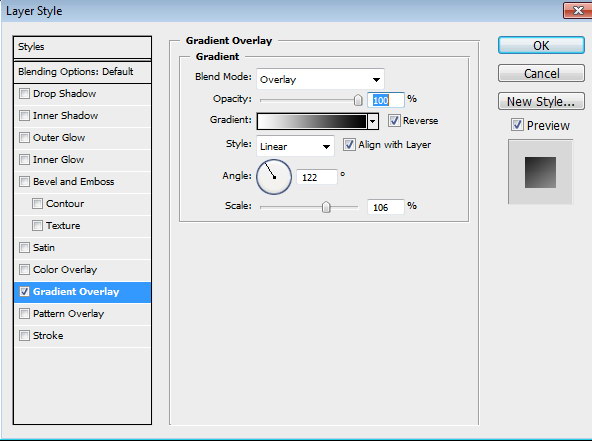Uncheck the Gradient Overlay checkbox
The height and width of the screenshot is (441, 592).
[x=24, y=291]
